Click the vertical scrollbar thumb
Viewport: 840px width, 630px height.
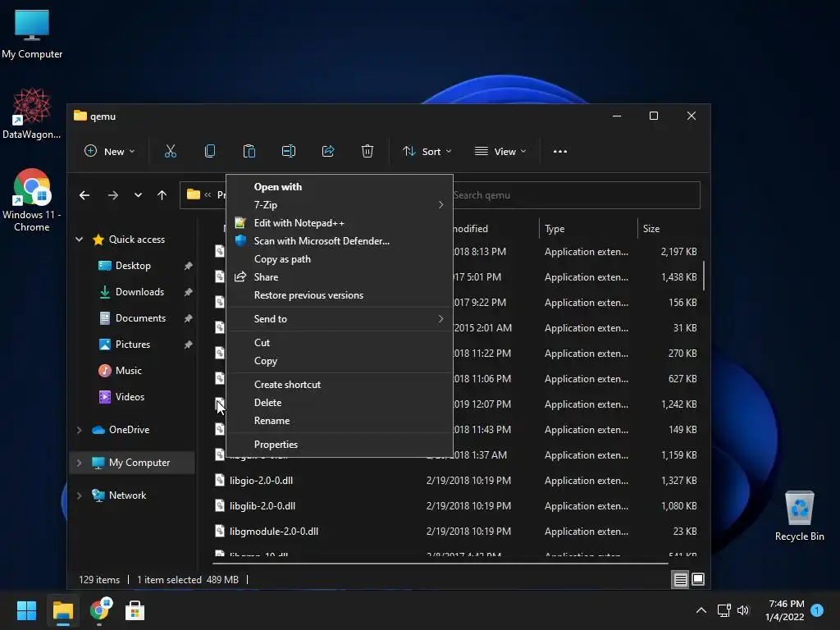(703, 276)
